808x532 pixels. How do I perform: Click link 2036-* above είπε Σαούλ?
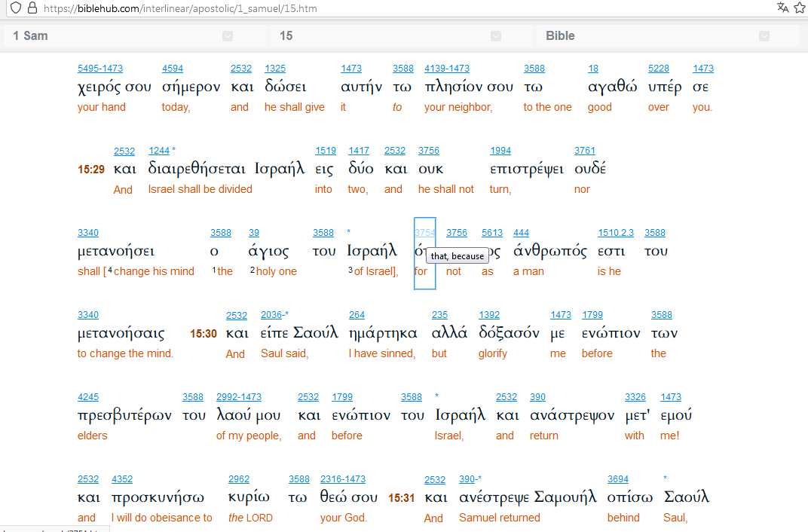click(x=274, y=315)
